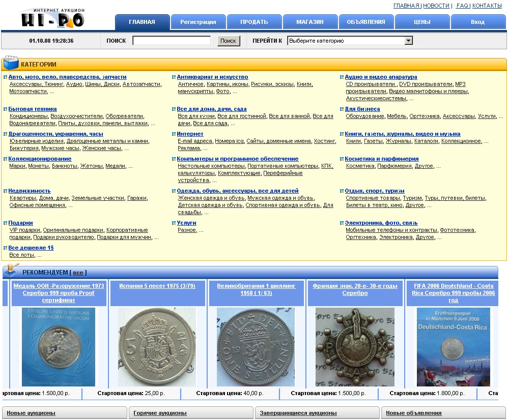Open the FAQ link at top
This screenshot has height=420, width=508.
tap(462, 6)
